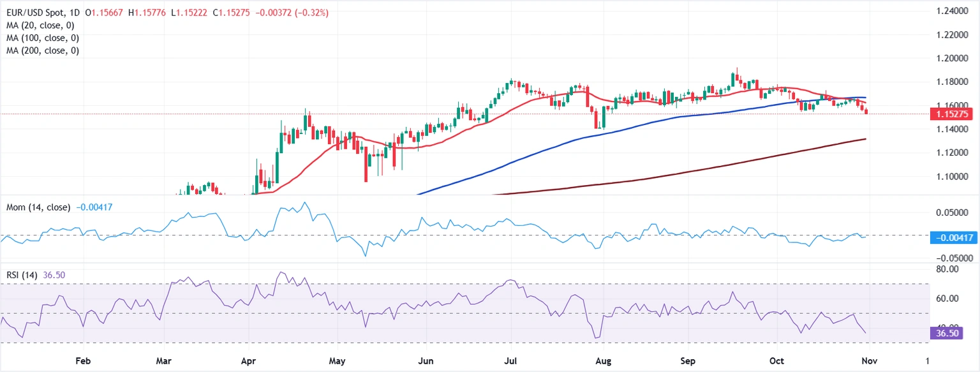Click the blue -0.00417 momentum value badge
The width and height of the screenshot is (980, 372).
(954, 237)
